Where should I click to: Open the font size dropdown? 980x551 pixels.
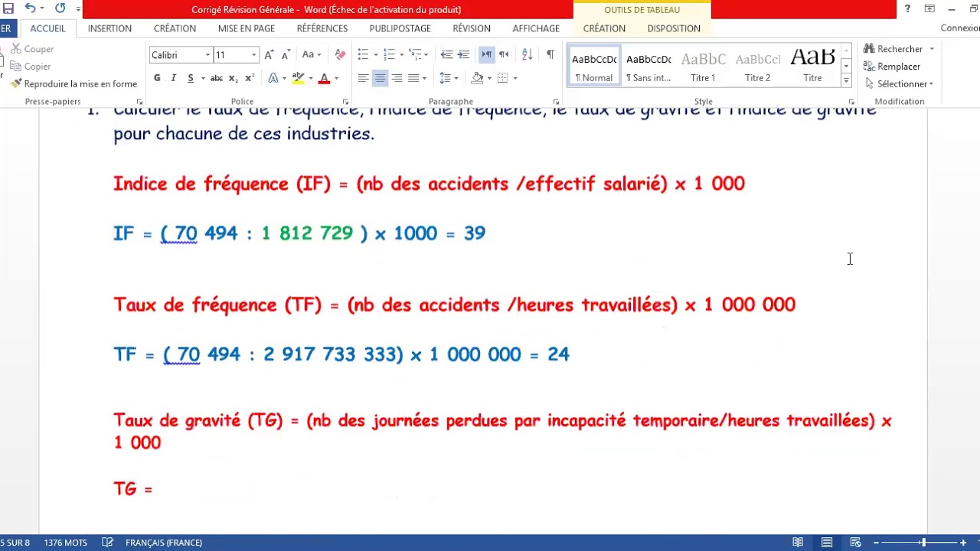point(253,55)
